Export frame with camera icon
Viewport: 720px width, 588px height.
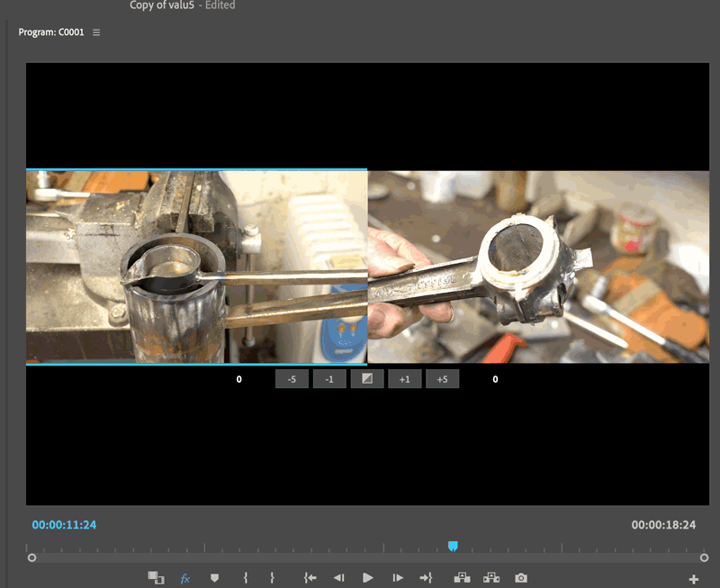[x=521, y=578]
